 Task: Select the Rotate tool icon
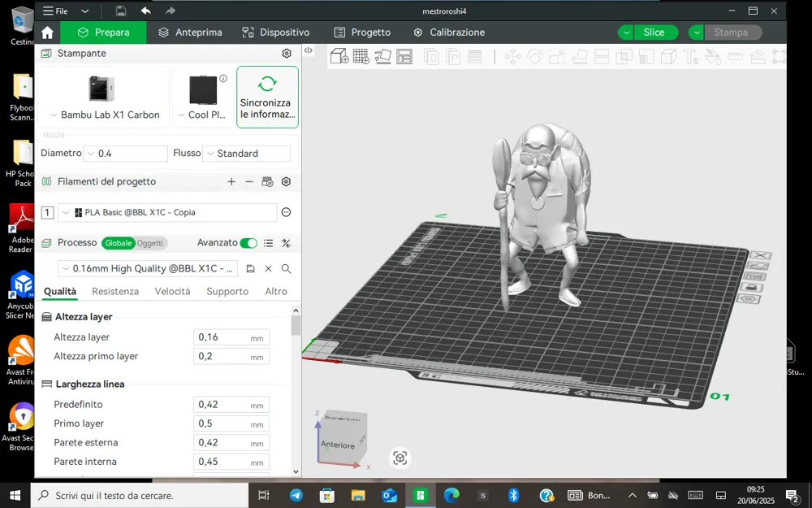(x=535, y=56)
